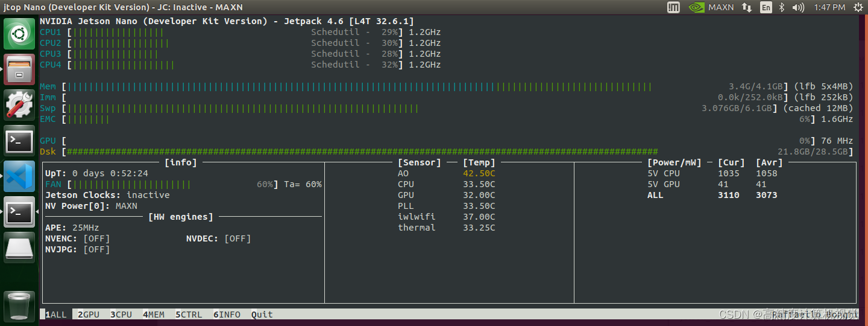Switch to the 2GPU tab
Image resolution: width=868 pixels, height=326 pixels.
pos(89,315)
